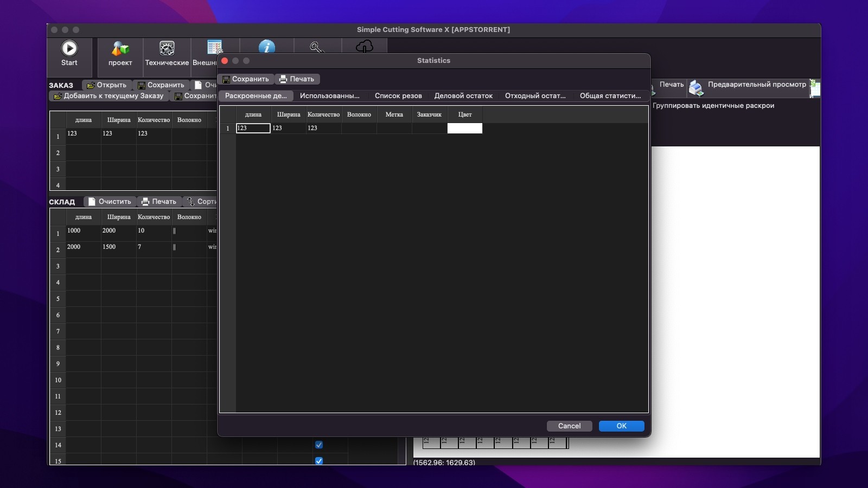Open the Деловой остаток tab

[x=463, y=96]
